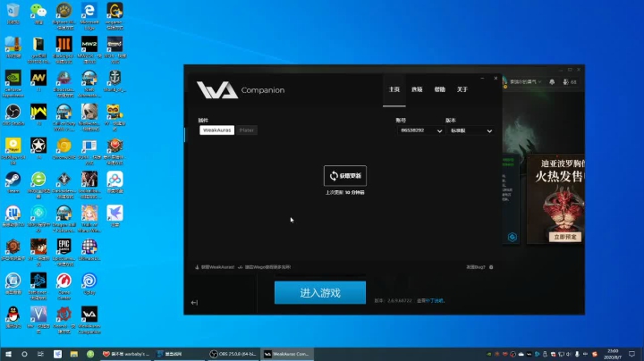Launch the Game Center red icon
Viewport: 644px width, 361px height.
coord(64,286)
